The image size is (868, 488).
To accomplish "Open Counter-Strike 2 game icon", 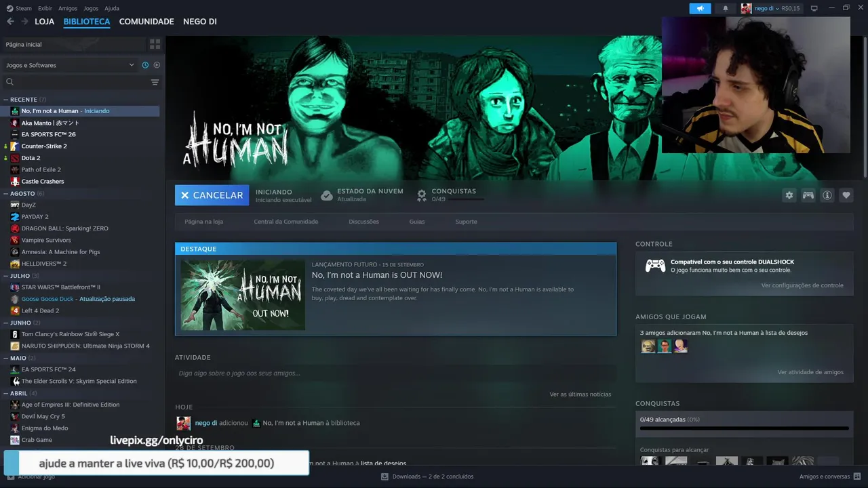I will coord(15,146).
